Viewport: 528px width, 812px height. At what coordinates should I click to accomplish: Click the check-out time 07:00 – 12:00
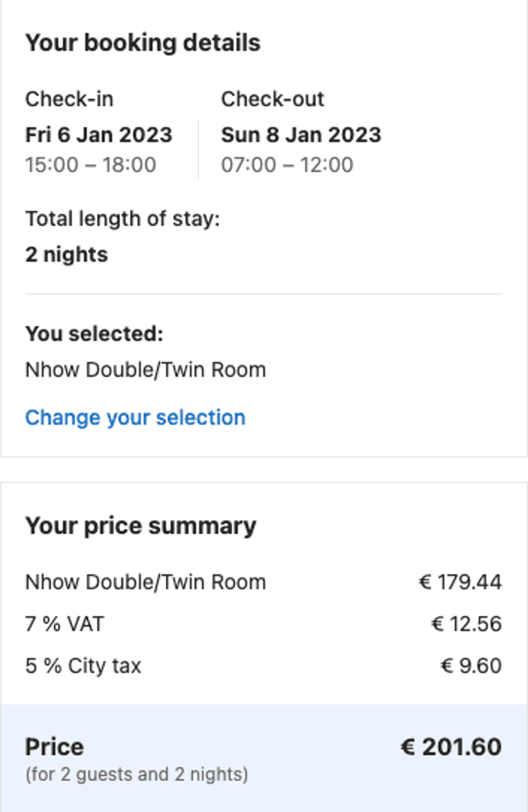pos(287,165)
